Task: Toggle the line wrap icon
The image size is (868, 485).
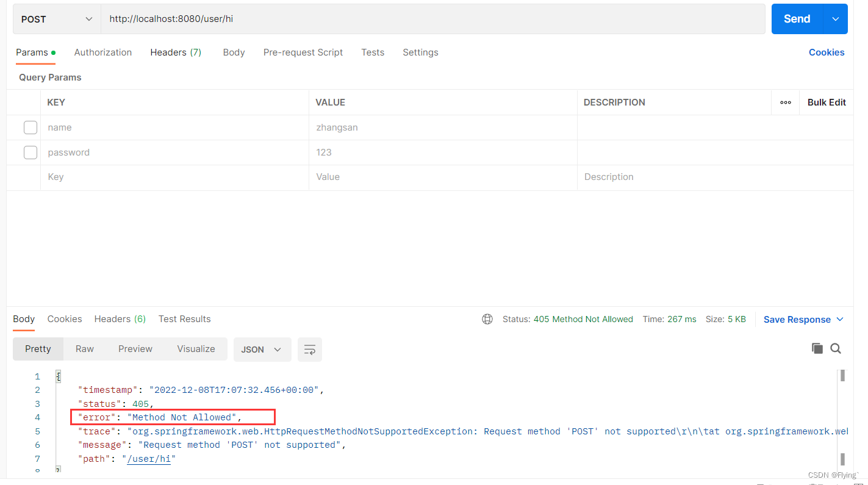Action: coord(310,350)
